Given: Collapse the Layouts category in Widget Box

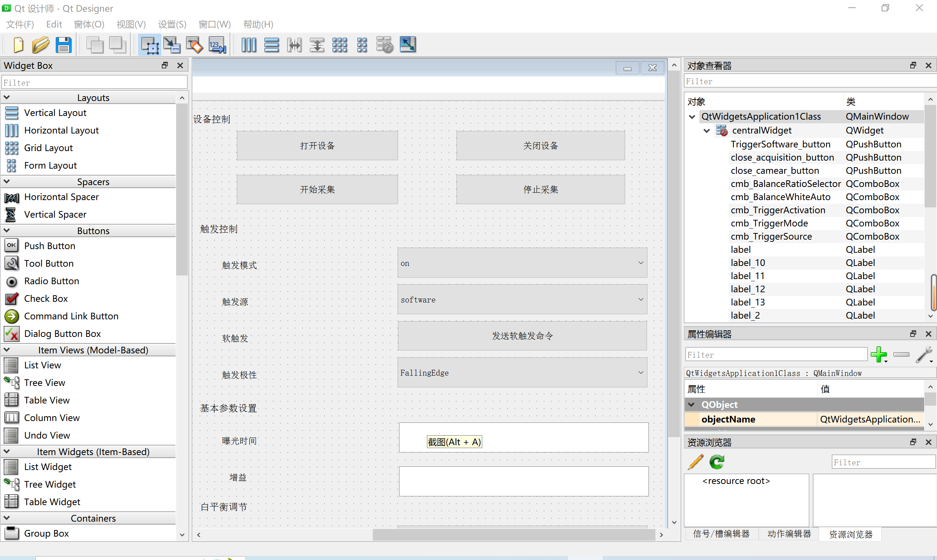Looking at the screenshot, I should tap(7, 97).
